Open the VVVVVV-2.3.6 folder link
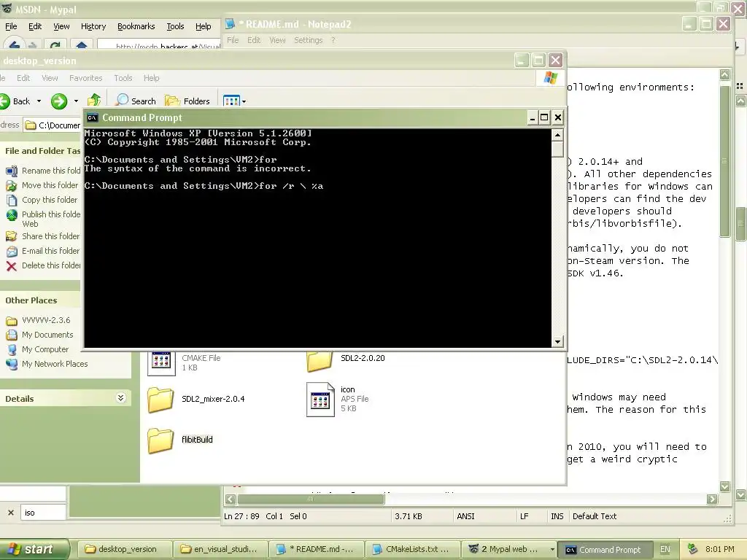The width and height of the screenshot is (747, 560). tap(46, 320)
